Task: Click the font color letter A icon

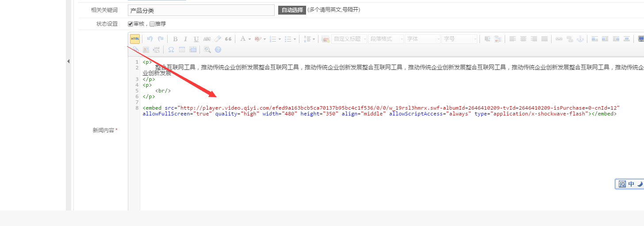Action: 243,39
